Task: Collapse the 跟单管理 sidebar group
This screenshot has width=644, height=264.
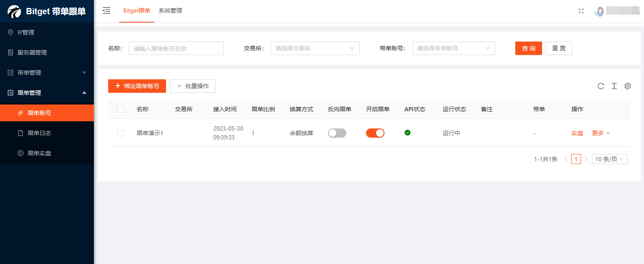Action: pyautogui.click(x=47, y=93)
